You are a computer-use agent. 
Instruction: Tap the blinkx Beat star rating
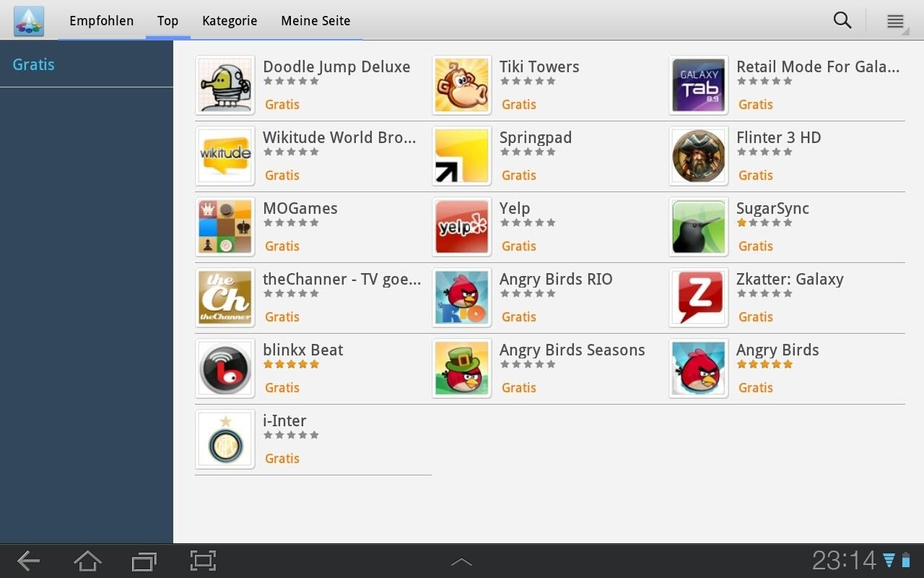291,364
